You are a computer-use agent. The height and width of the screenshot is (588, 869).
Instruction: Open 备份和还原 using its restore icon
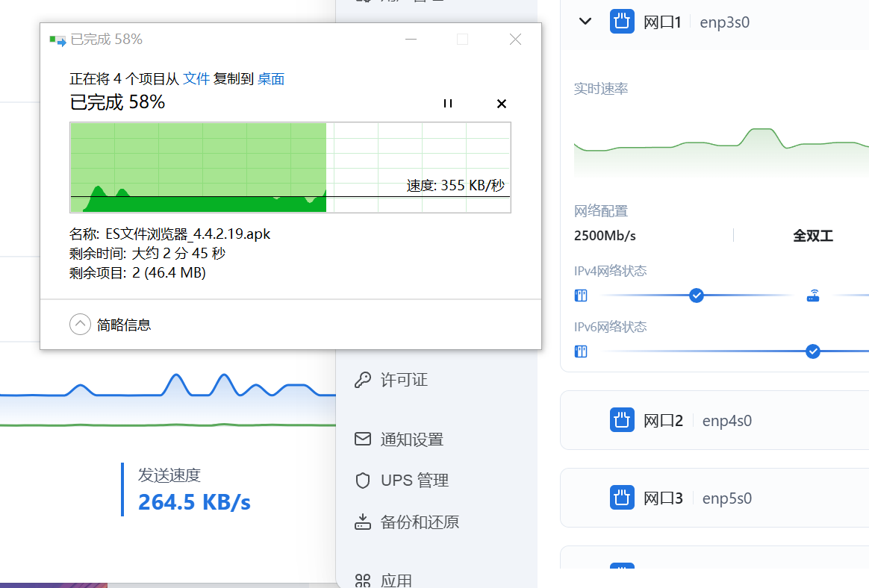click(361, 522)
